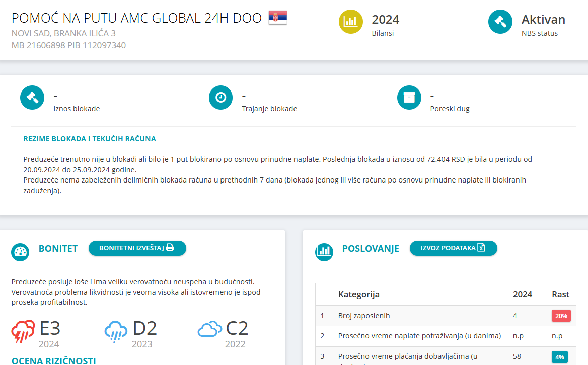Open the Bonitet gauge icon
Screen dimensions: 588x365
point(20,252)
